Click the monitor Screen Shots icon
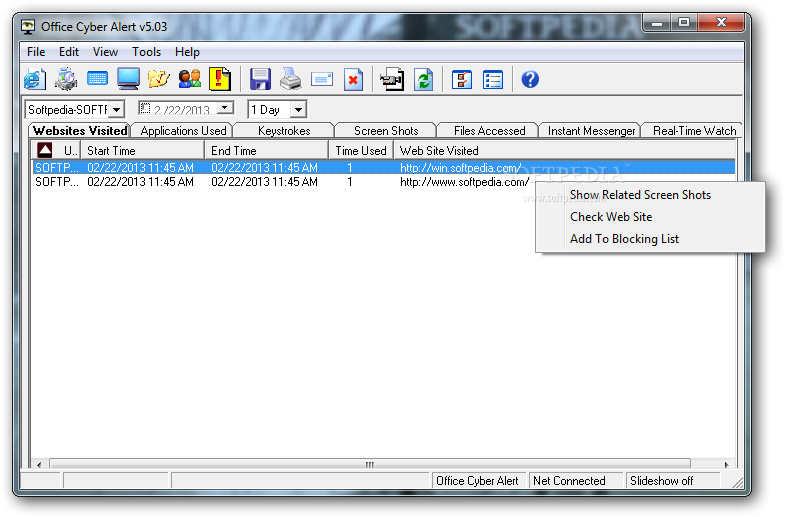Screen dimensions: 786x517 [x=128, y=79]
